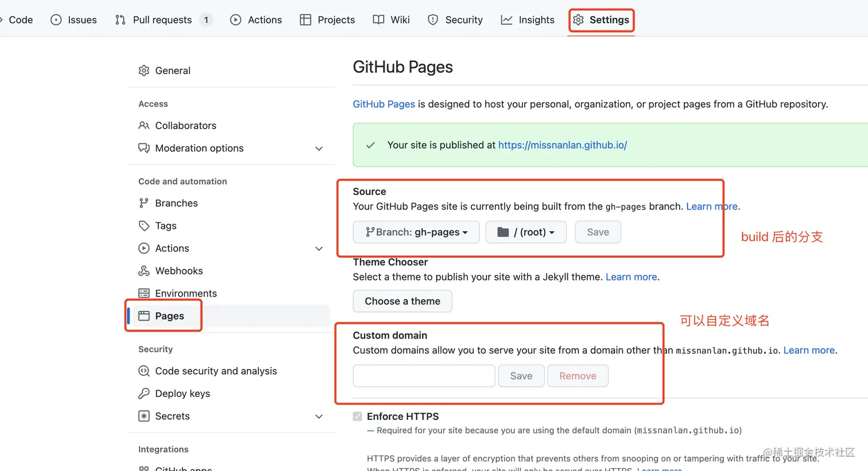Click the sidebar Actions play icon
The height and width of the screenshot is (471, 868).
[x=144, y=248]
